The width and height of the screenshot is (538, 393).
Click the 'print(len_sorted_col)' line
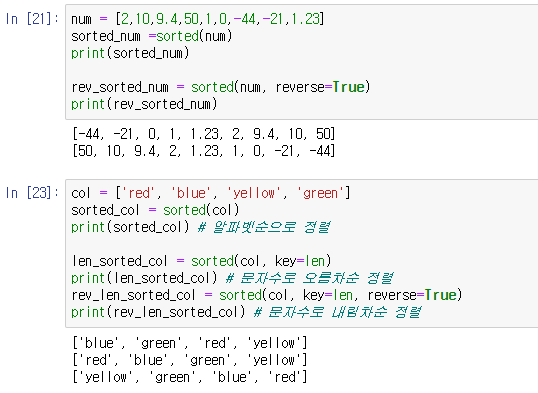tap(232, 278)
